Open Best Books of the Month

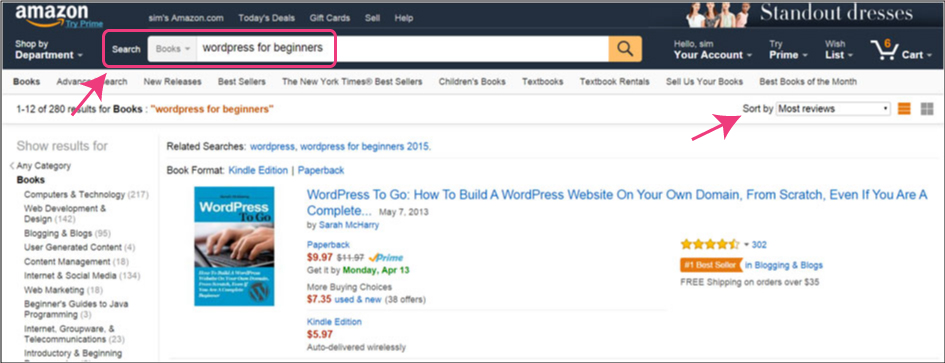click(x=808, y=81)
